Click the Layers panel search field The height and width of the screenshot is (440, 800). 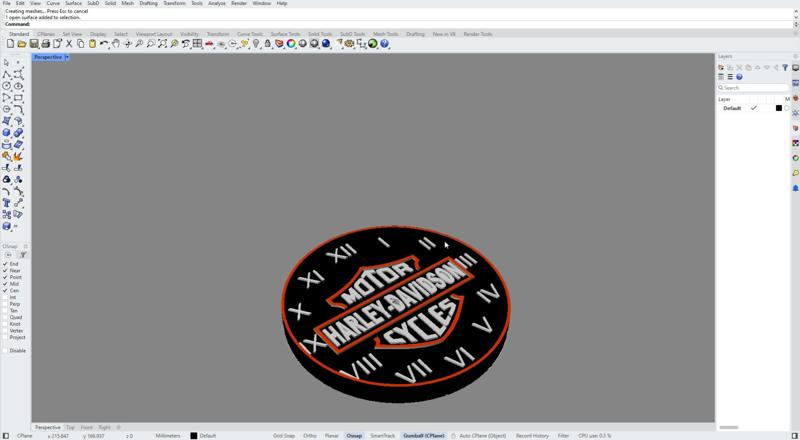click(753, 88)
